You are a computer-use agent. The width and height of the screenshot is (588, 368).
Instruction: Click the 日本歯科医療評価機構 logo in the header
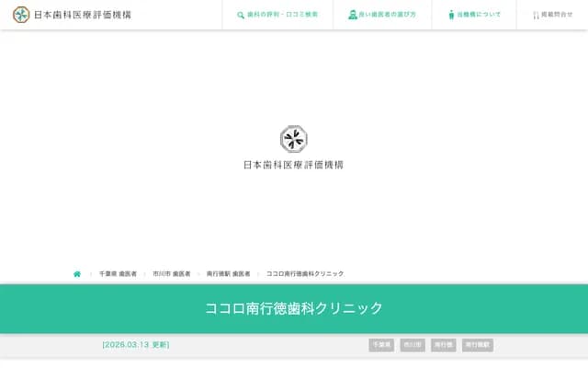[72, 15]
